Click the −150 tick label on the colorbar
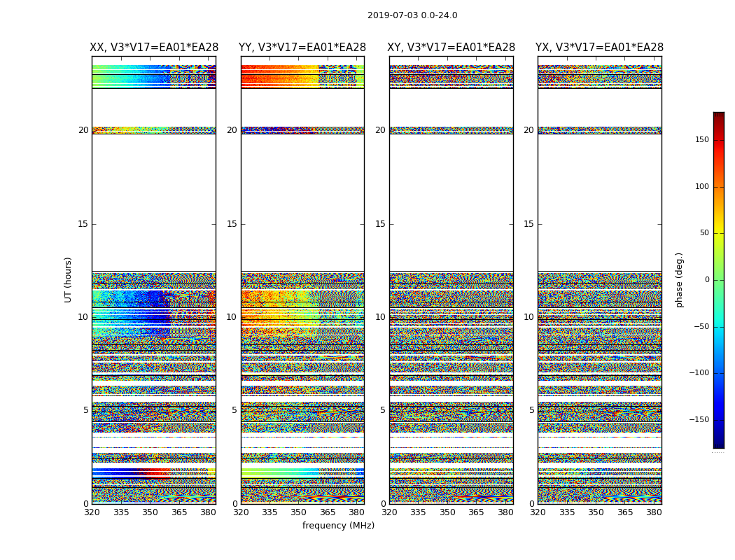 (699, 419)
